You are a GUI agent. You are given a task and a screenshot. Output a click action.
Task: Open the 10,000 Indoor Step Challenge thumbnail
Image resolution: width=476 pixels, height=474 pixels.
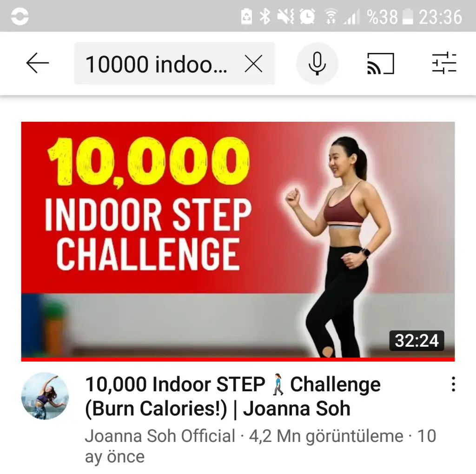pos(238,240)
